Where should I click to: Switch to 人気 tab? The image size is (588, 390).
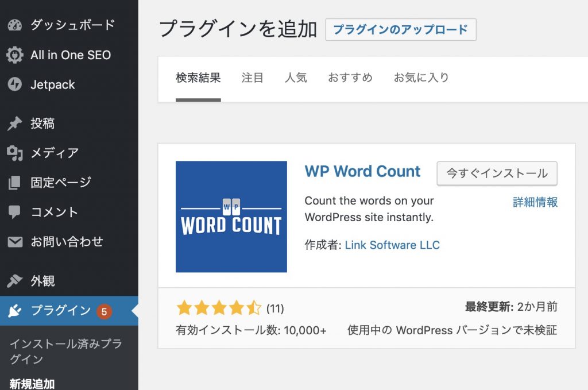[x=296, y=78]
